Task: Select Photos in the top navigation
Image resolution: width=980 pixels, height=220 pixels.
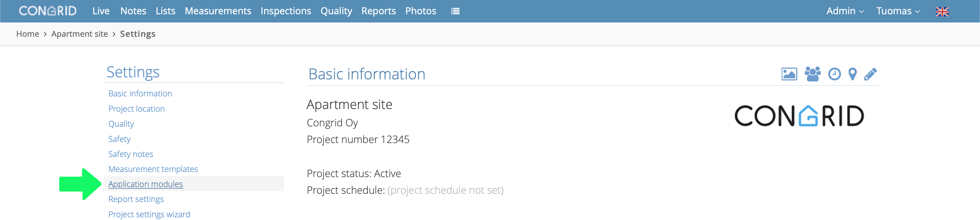Action: click(x=420, y=11)
